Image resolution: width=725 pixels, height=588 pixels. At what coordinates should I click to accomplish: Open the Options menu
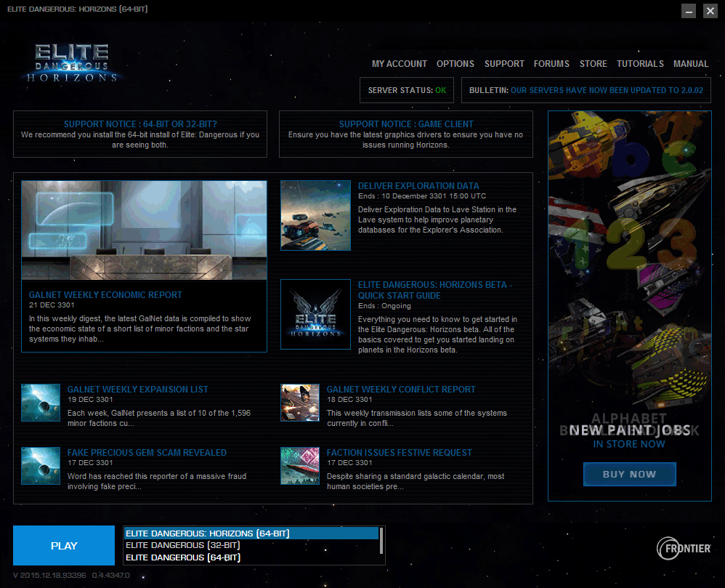tap(455, 64)
